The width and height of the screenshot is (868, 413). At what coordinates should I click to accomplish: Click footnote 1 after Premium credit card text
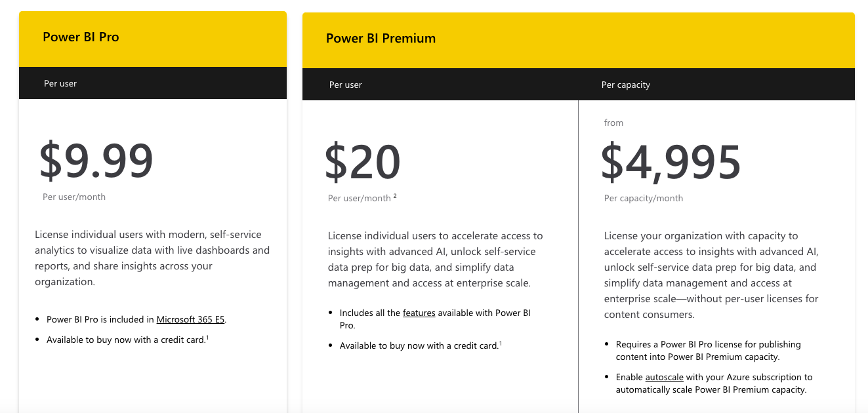click(x=501, y=343)
